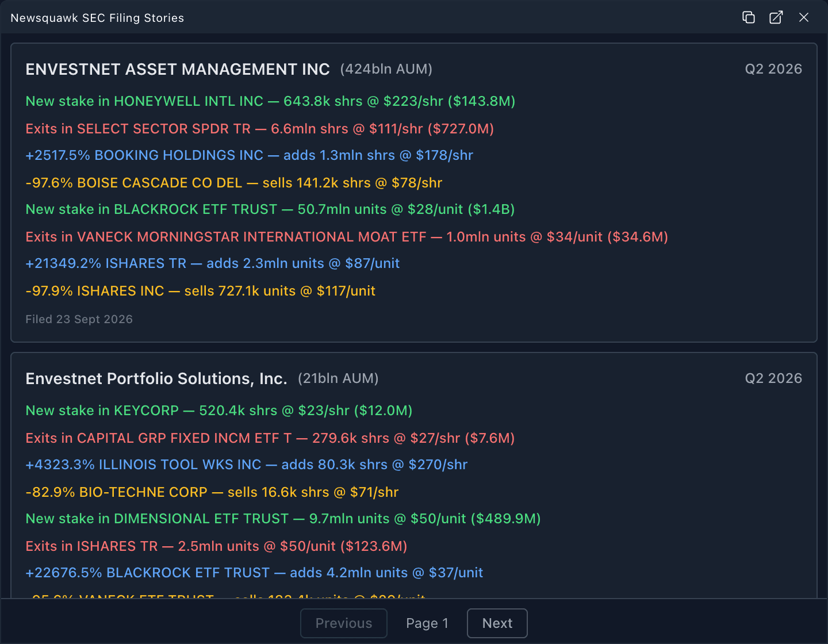Click the Previous page button

coord(344,623)
